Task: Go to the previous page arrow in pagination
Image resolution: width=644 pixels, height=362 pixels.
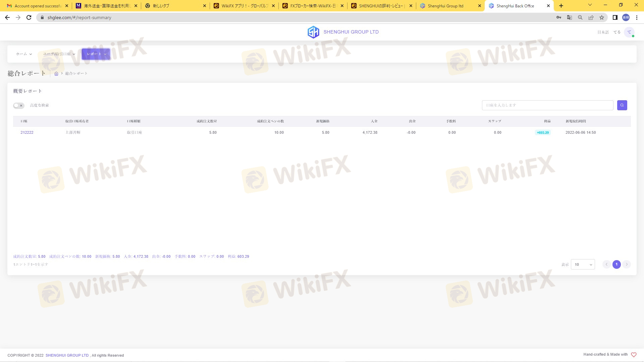Action: pos(606,264)
